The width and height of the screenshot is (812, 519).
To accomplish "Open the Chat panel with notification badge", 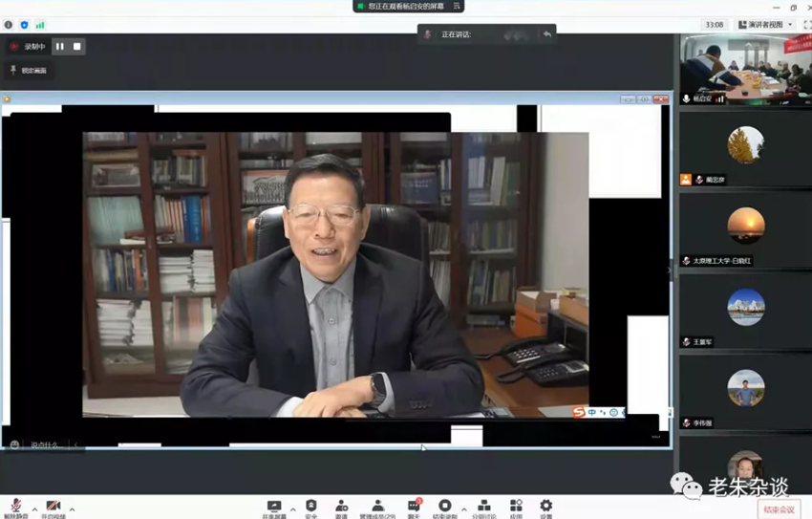I will click(x=414, y=507).
